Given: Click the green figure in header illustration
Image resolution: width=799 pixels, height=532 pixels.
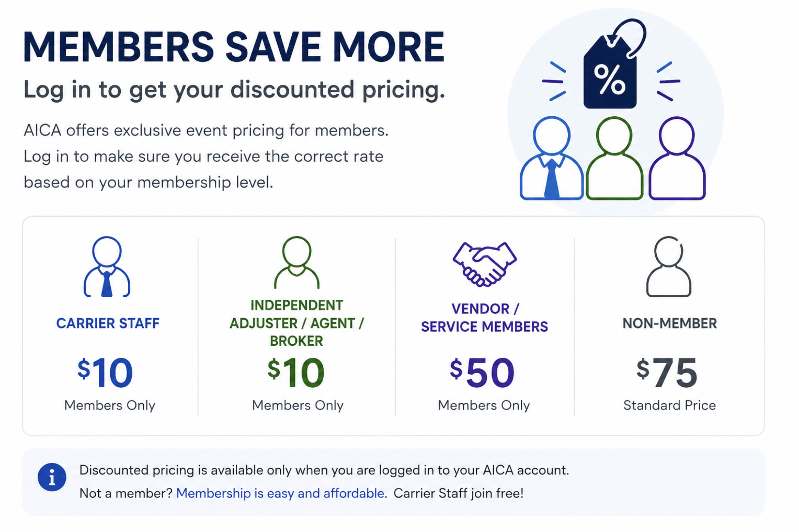Looking at the screenshot, I should (615, 158).
